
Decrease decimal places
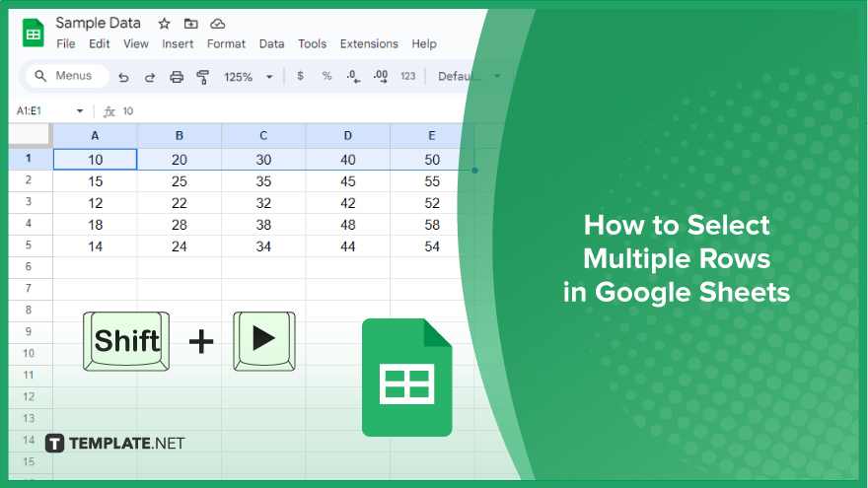point(353,76)
